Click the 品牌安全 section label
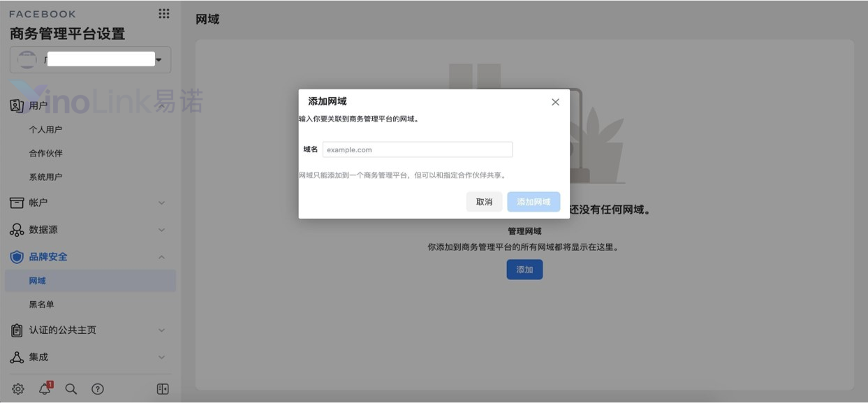Viewport: 868px width, 403px height. pos(48,257)
